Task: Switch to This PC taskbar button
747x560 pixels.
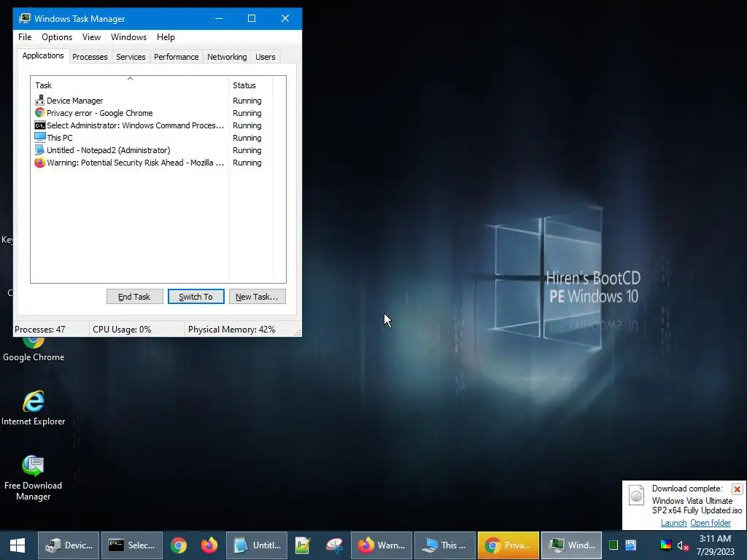Action: pos(445,545)
